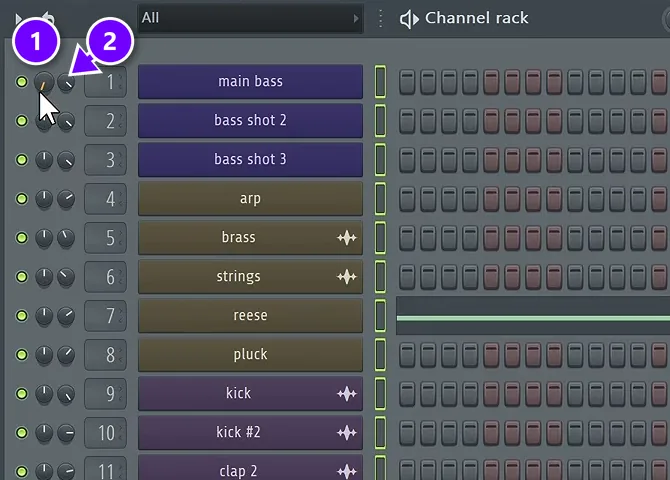Image resolution: width=670 pixels, height=480 pixels.
Task: Click mixer track number 1 for main bass
Action: [x=106, y=82]
